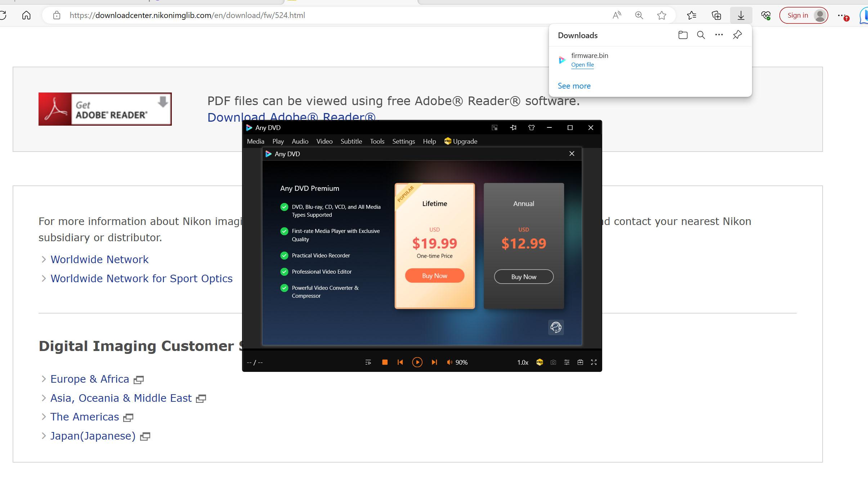This screenshot has height=495, width=868.
Task: Open the Media menu
Action: click(x=255, y=141)
